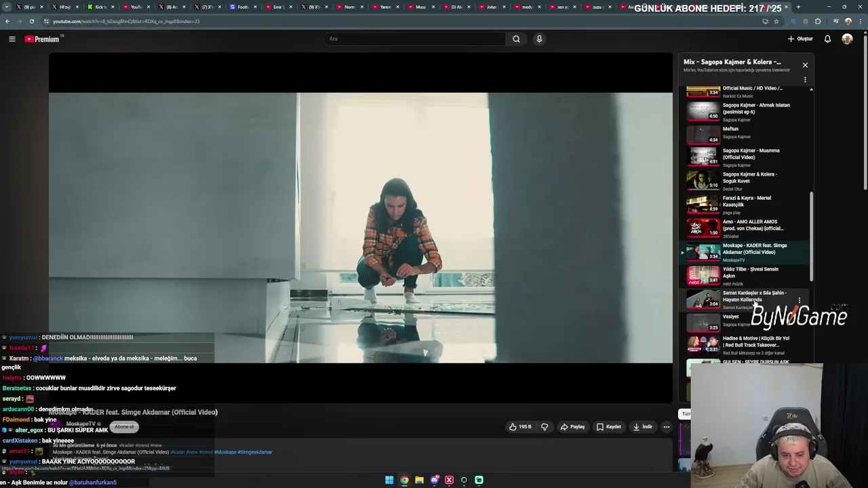Subscribe with the Abone ol button

[x=124, y=426]
